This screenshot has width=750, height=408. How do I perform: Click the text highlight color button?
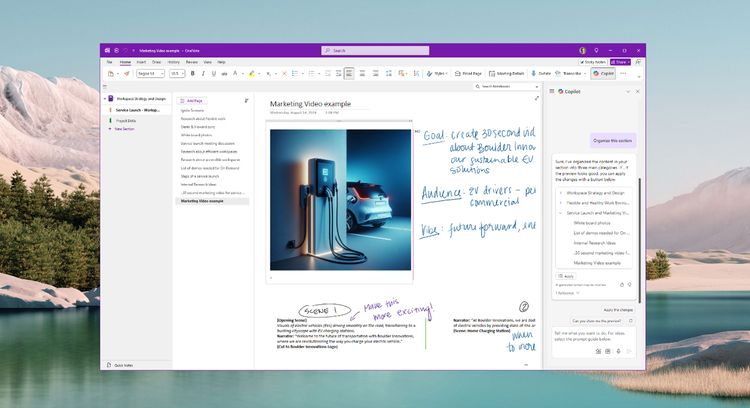pyautogui.click(x=252, y=73)
